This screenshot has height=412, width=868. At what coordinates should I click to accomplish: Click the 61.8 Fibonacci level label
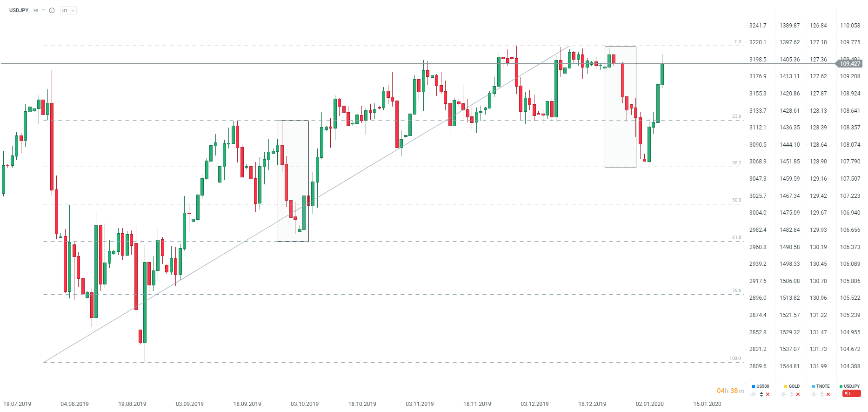pyautogui.click(x=736, y=237)
